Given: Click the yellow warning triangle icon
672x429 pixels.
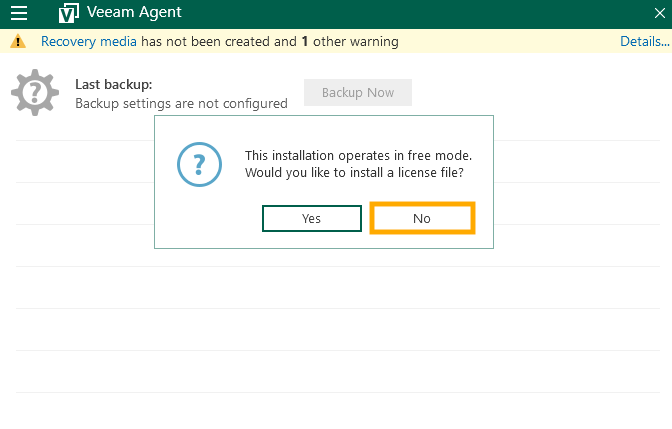Looking at the screenshot, I should click(x=18, y=42).
